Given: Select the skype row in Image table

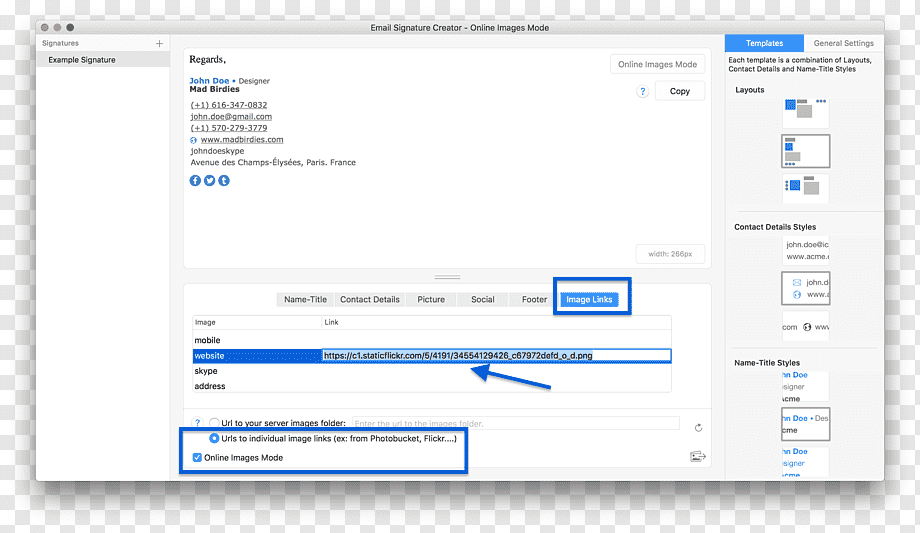Looking at the screenshot, I should 432,371.
